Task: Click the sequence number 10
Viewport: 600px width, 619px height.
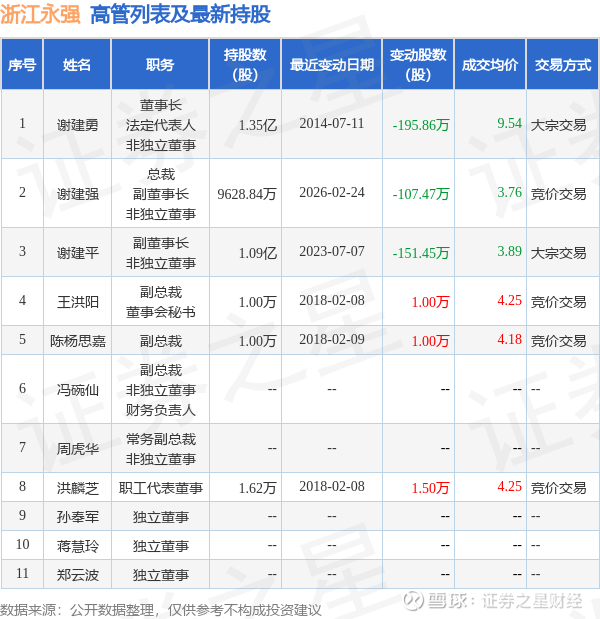Action: [22, 544]
